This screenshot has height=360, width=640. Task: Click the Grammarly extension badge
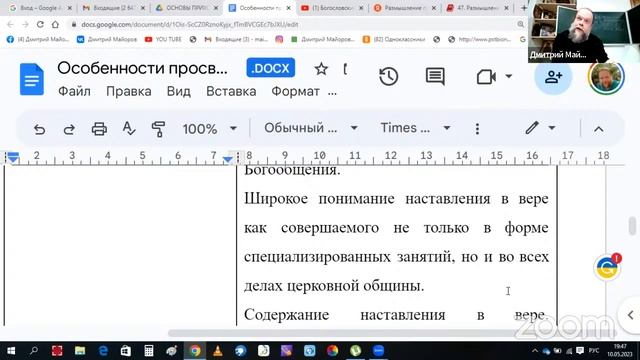(x=607, y=268)
